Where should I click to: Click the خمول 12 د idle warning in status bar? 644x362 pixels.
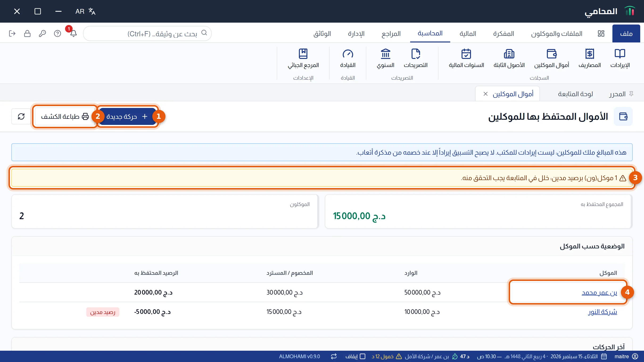[387, 356]
